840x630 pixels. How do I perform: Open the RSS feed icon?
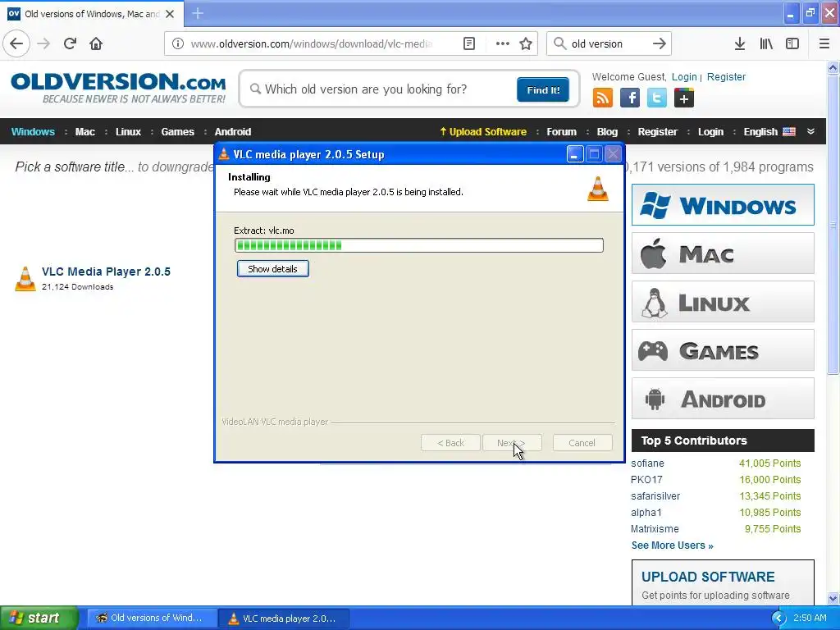pos(603,98)
